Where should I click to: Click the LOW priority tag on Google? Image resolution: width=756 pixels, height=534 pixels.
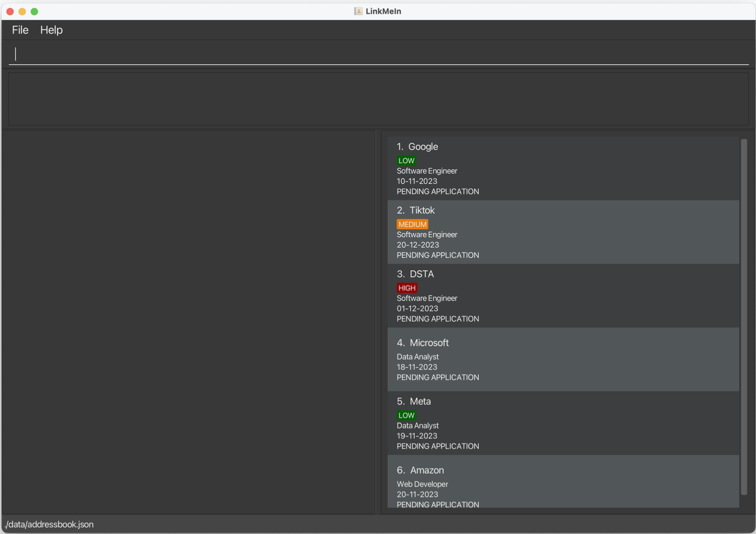[407, 161]
